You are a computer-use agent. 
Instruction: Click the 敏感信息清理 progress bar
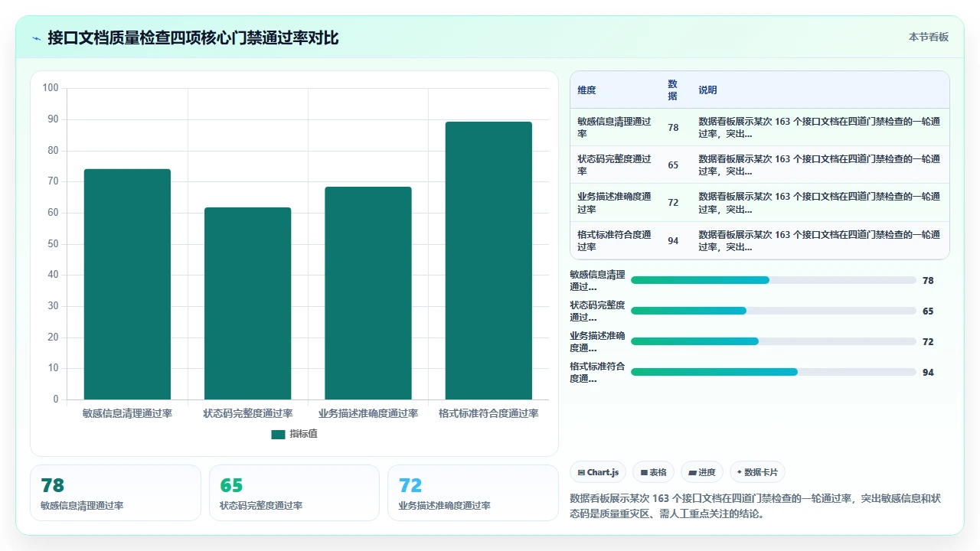coord(773,280)
